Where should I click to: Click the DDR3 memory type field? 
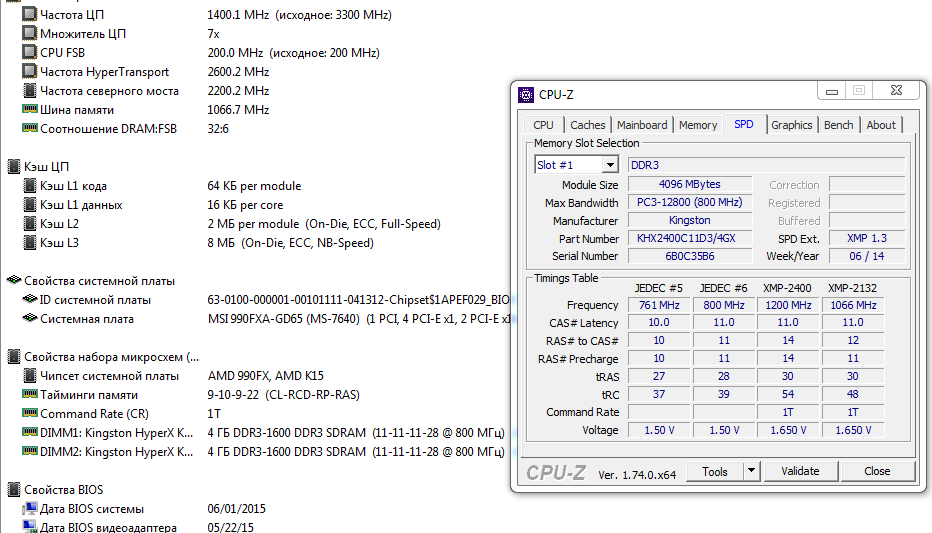[767, 165]
